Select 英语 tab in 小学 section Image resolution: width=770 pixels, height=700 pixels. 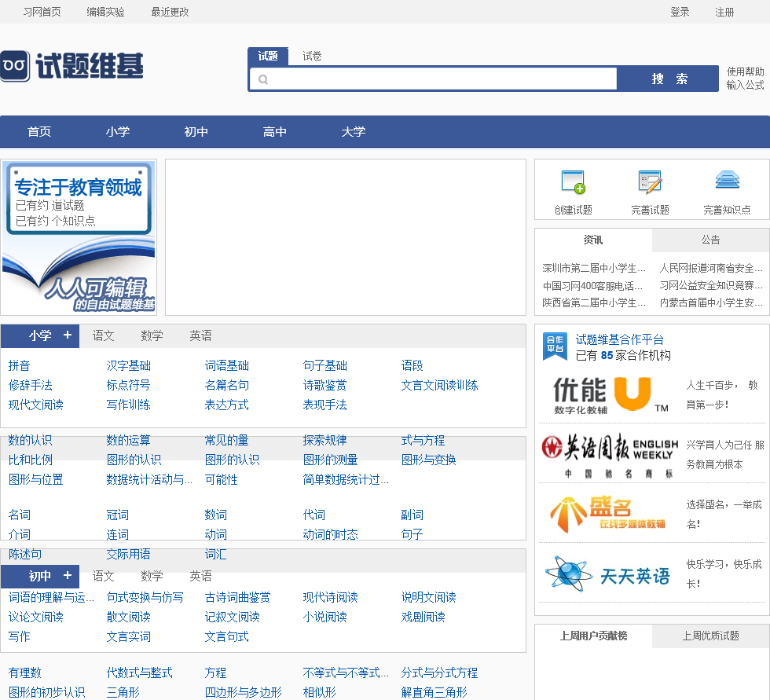(x=200, y=335)
